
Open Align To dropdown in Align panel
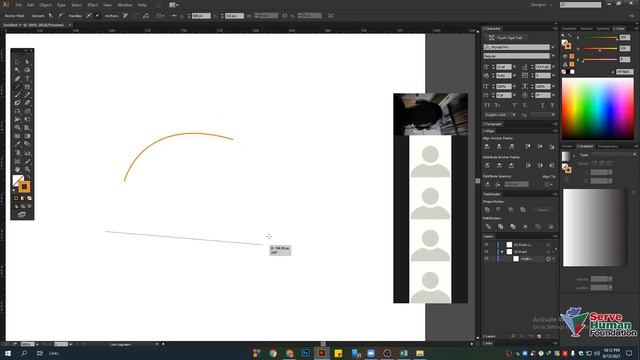pyautogui.click(x=548, y=184)
